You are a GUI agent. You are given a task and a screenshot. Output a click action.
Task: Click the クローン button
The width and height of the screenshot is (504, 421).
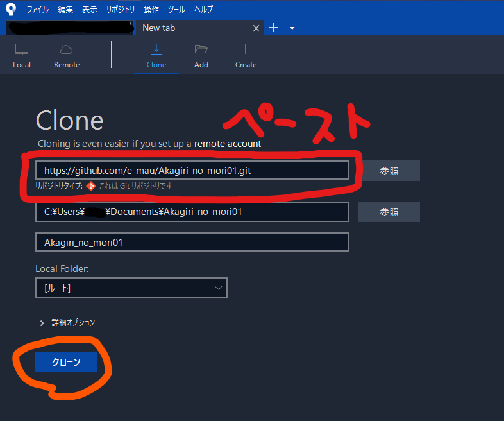(66, 362)
